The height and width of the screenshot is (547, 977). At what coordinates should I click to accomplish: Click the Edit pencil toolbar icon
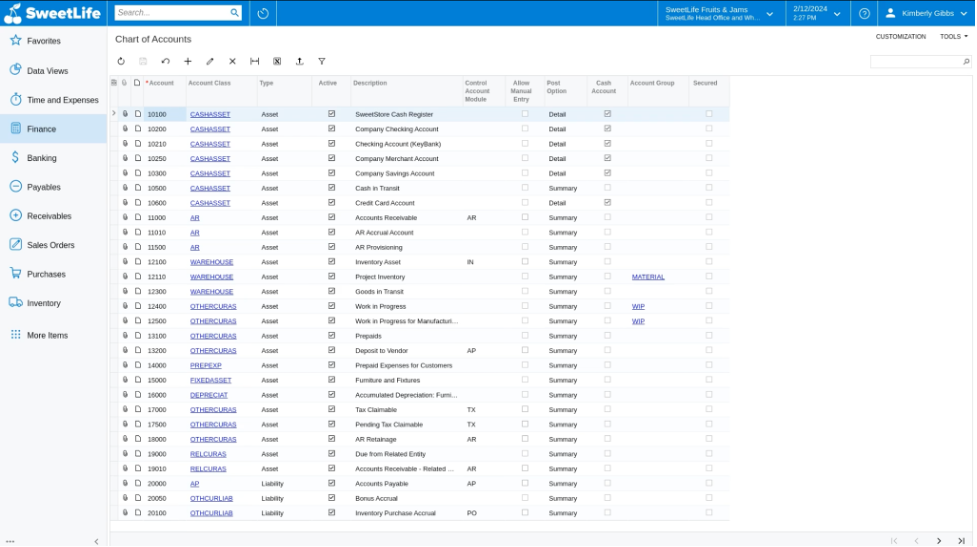pyautogui.click(x=210, y=61)
